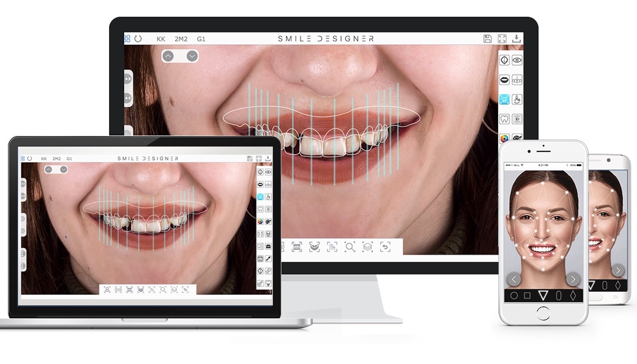
Task: Click the portrait capture icon on laptop toolbar
Action: [x=107, y=290]
